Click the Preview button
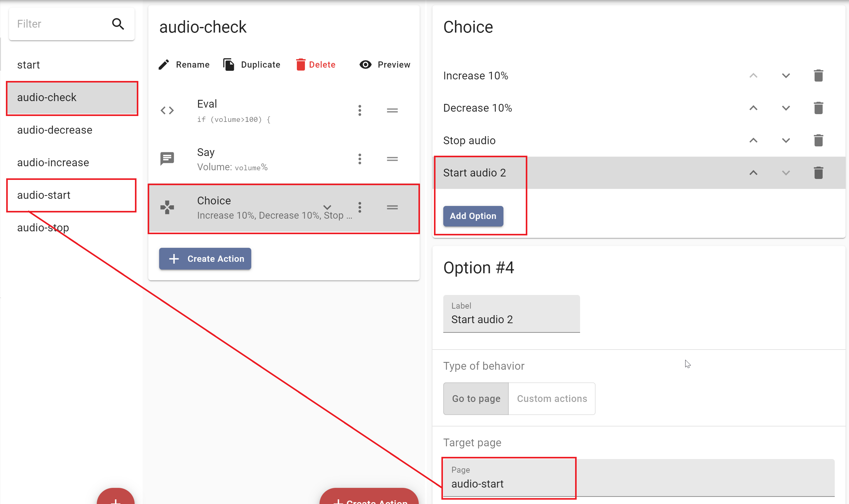Screen dimensions: 849x504 click(x=385, y=65)
